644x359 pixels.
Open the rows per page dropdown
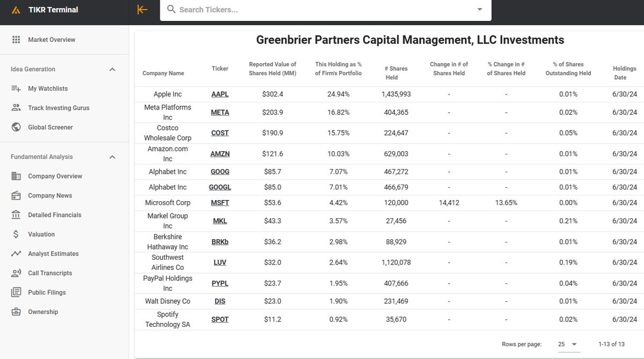[x=569, y=344]
